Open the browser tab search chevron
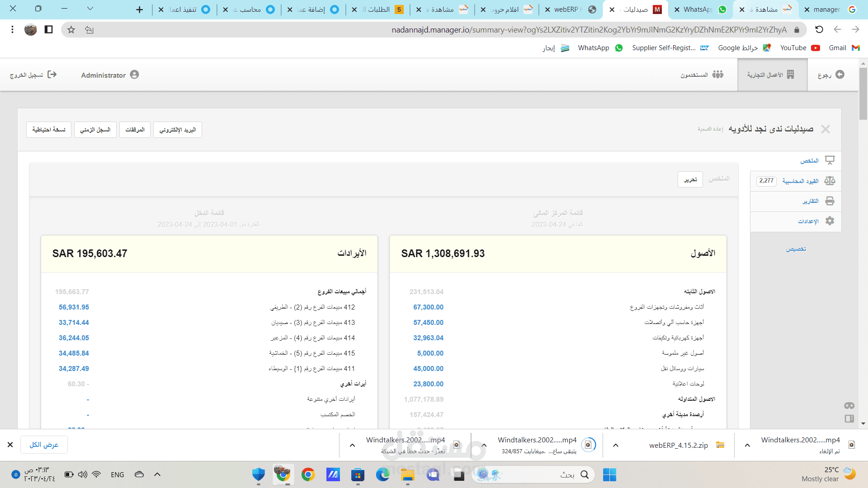The width and height of the screenshot is (868, 488). point(90,9)
